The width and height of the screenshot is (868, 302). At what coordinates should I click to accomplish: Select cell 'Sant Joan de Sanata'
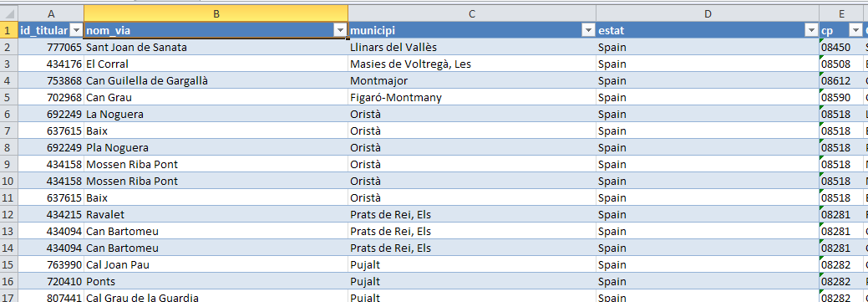216,47
